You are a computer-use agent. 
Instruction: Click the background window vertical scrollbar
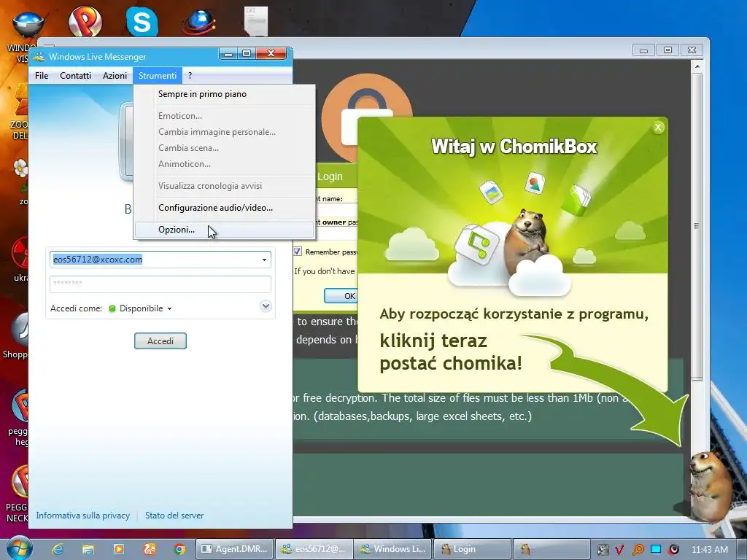pyautogui.click(x=697, y=226)
